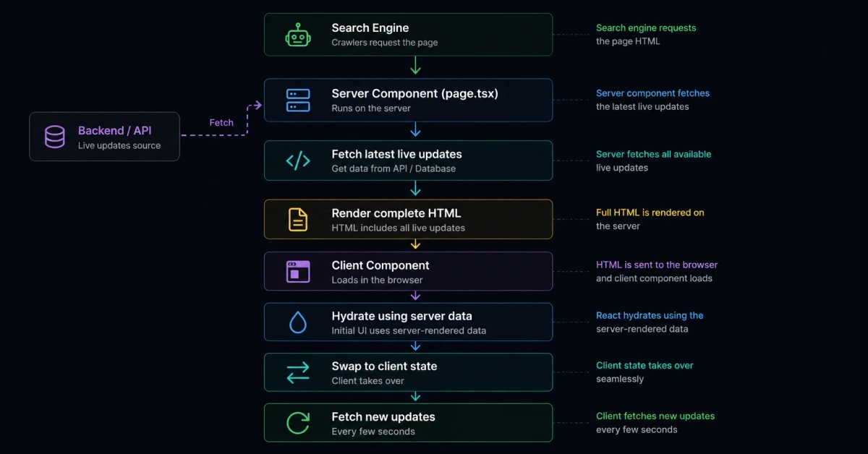
Task: Click the 'Client Component' title
Action: coord(380,265)
